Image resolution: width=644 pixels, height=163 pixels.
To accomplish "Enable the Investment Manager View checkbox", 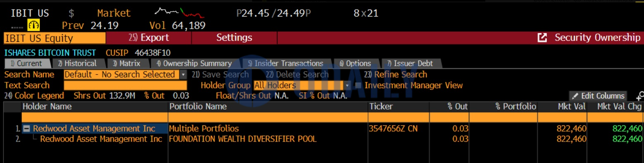I will coord(358,85).
